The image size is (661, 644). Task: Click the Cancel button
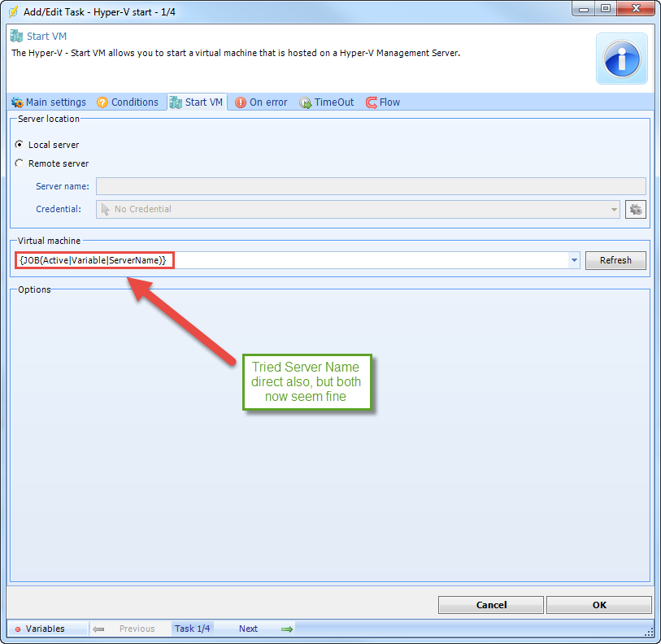coord(491,605)
